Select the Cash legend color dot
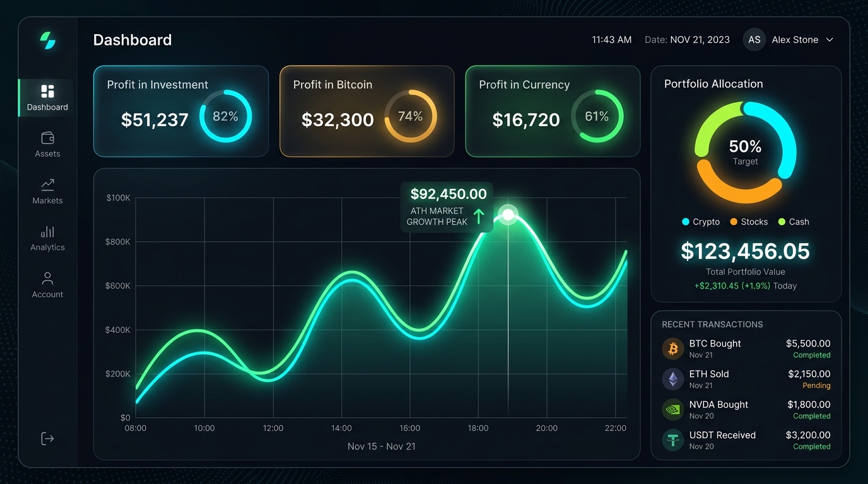 [x=782, y=222]
